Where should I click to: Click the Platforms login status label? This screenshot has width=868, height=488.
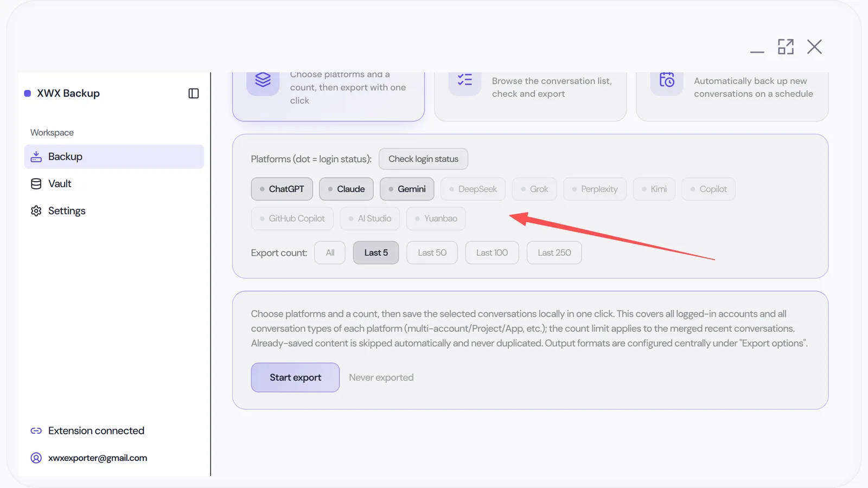tap(311, 159)
